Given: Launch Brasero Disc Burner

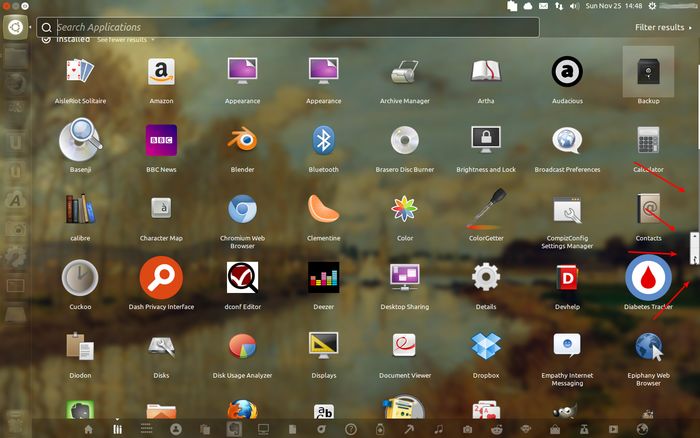Looking at the screenshot, I should (404, 140).
